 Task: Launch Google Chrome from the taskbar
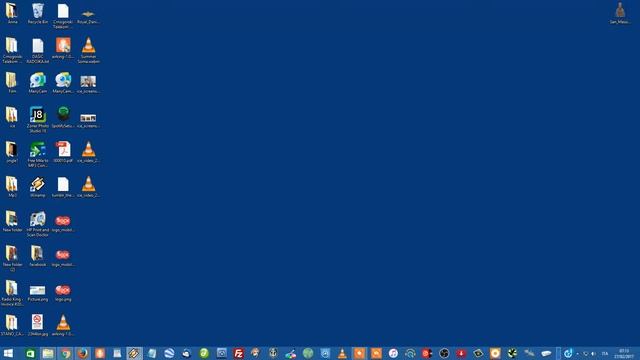click(65, 353)
